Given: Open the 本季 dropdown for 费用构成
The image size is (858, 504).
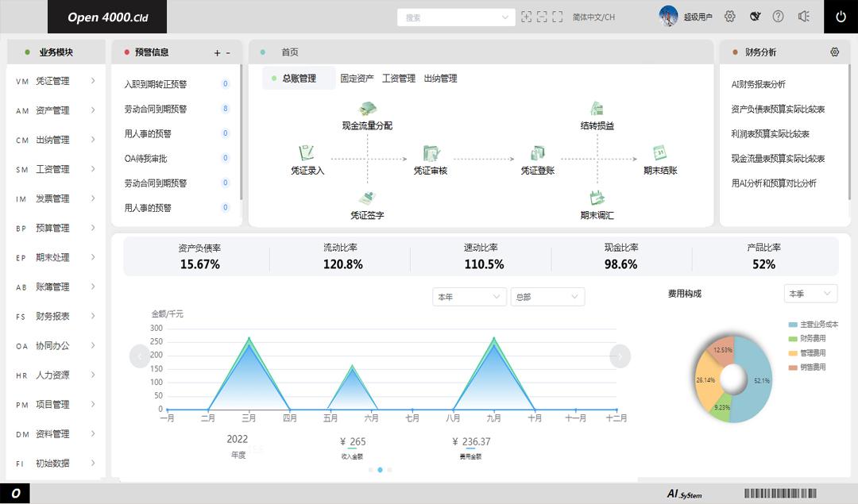Looking at the screenshot, I should click(810, 294).
